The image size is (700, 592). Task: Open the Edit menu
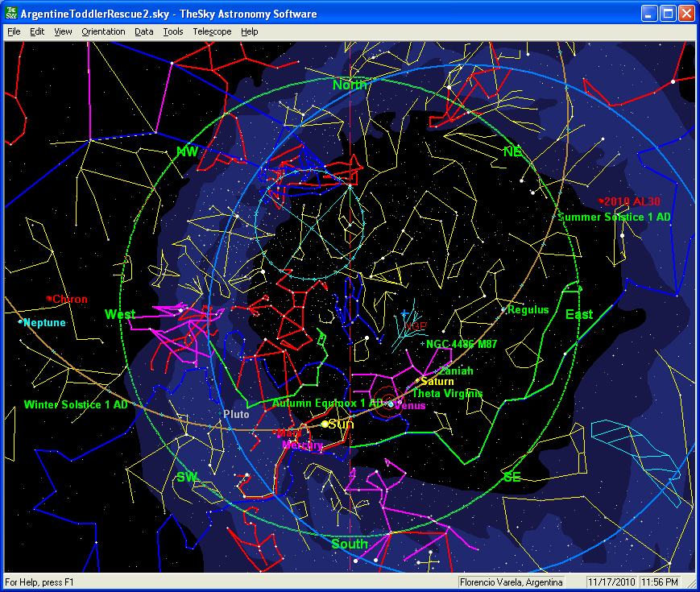[x=37, y=31]
